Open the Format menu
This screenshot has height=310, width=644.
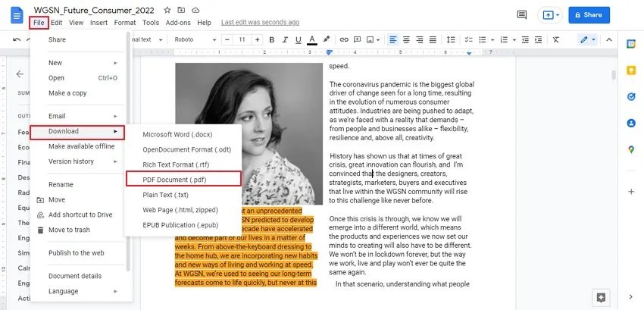pyautogui.click(x=125, y=23)
